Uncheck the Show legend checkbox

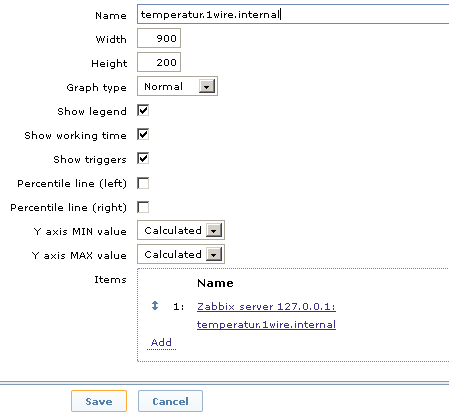pyautogui.click(x=143, y=111)
